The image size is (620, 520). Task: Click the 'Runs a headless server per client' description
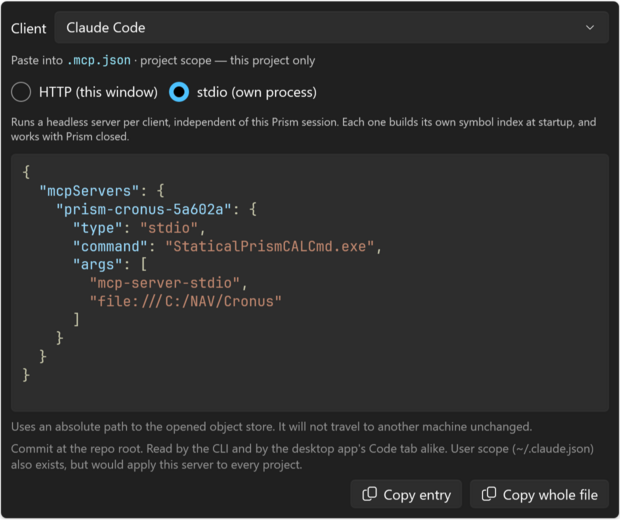coord(303,129)
